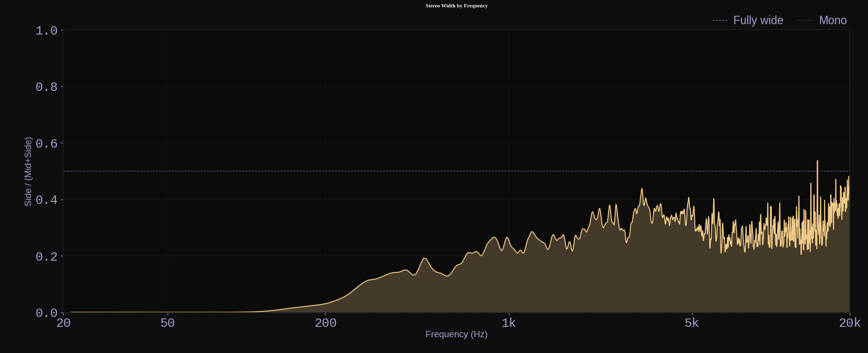
Task: Click the 'Side / (Mid+Side)' axis label
Action: [x=28, y=171]
